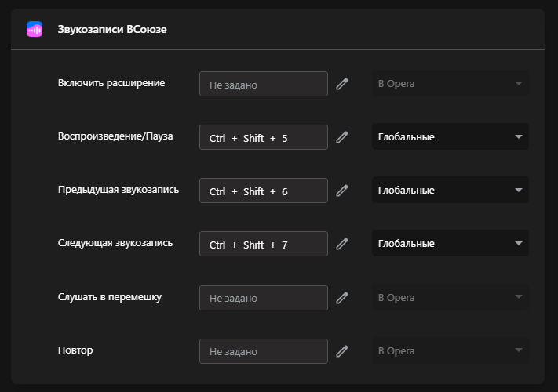Open the Глобальные scope dropdown for Воспроизведение/Пауза
The width and height of the screenshot is (558, 392).
click(450, 136)
